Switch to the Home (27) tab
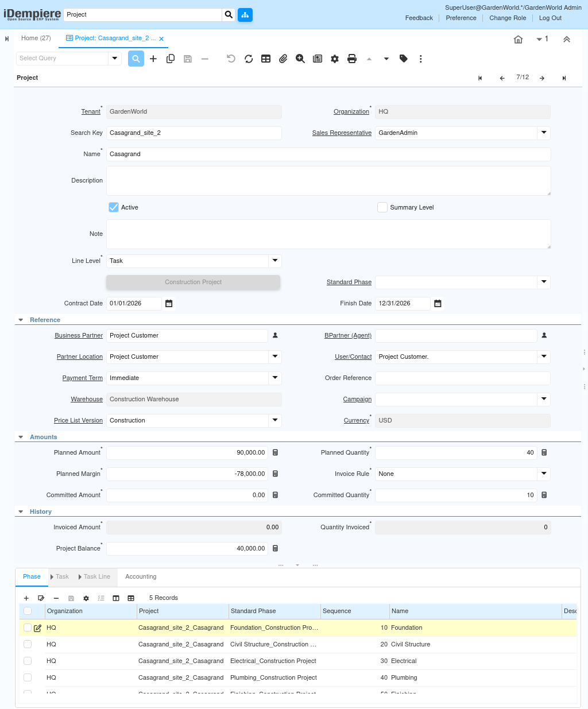Screen dimensions: 588x709 pos(36,38)
